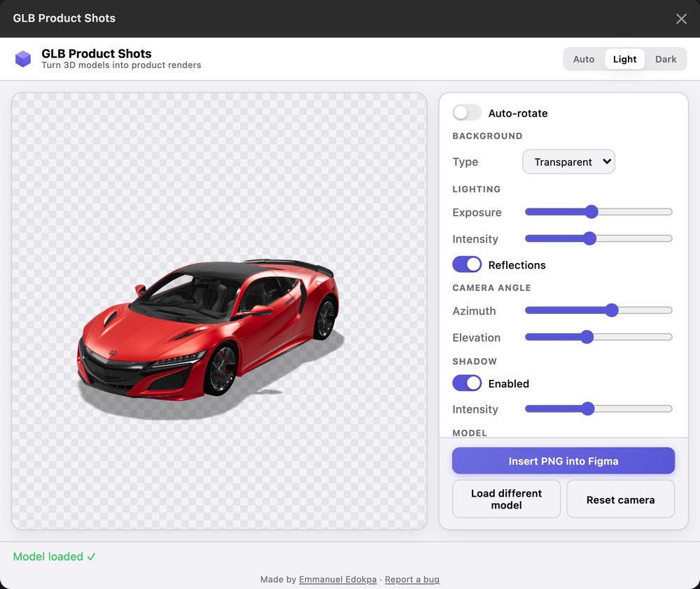Click the LIGHTING section heading
Image resolution: width=700 pixels, height=589 pixels.
476,189
